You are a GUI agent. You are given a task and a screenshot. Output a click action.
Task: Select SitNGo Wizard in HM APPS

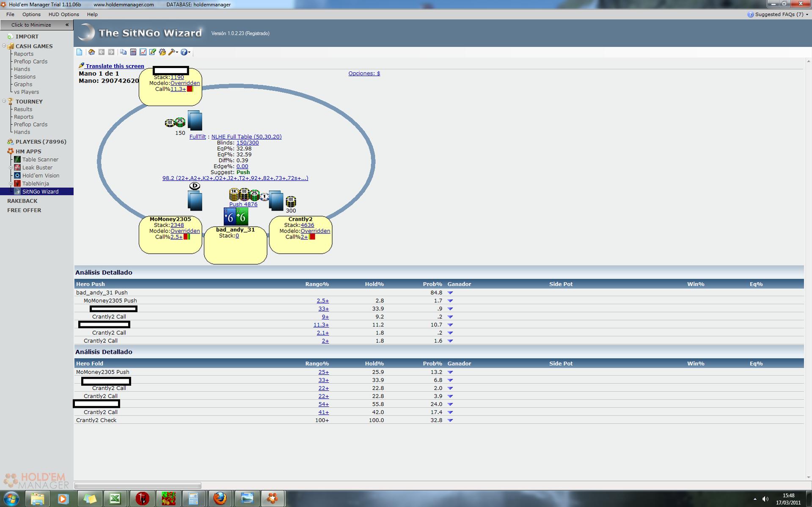tap(40, 192)
